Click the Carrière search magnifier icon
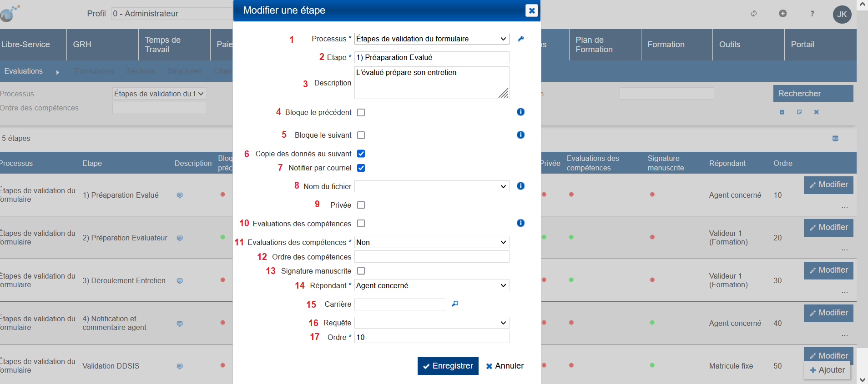This screenshot has height=384, width=868. 455,304
